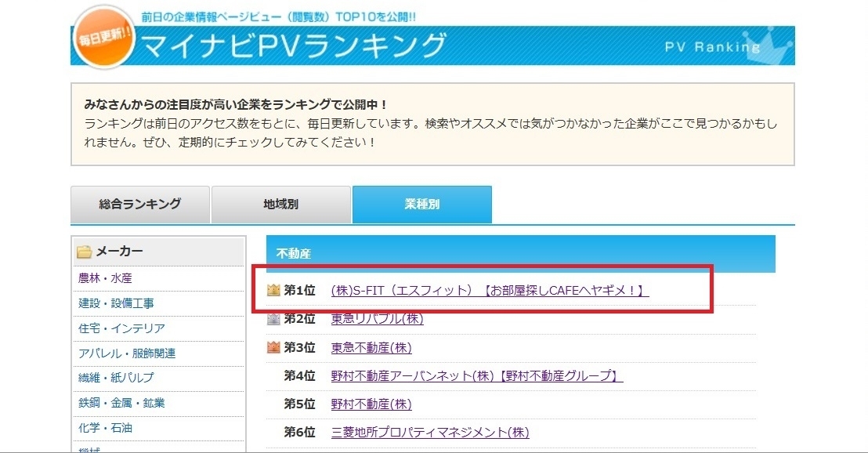Open the 東急リバブル(株) link
This screenshot has height=453, width=868.
point(377,319)
